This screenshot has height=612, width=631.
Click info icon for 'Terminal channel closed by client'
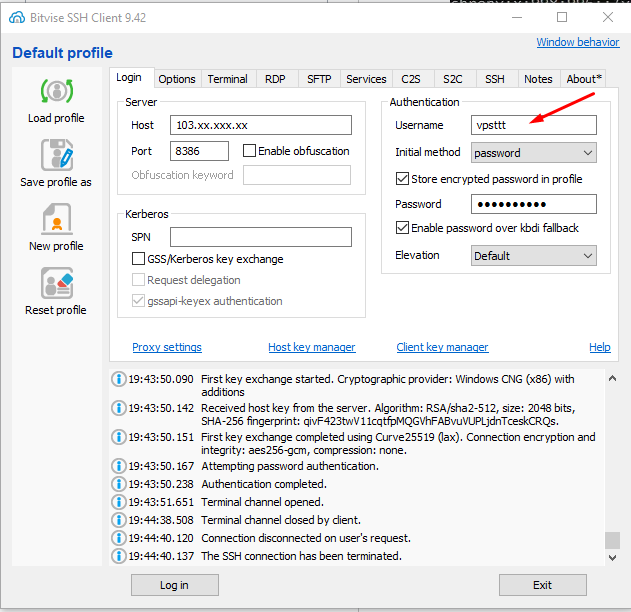coord(119,520)
